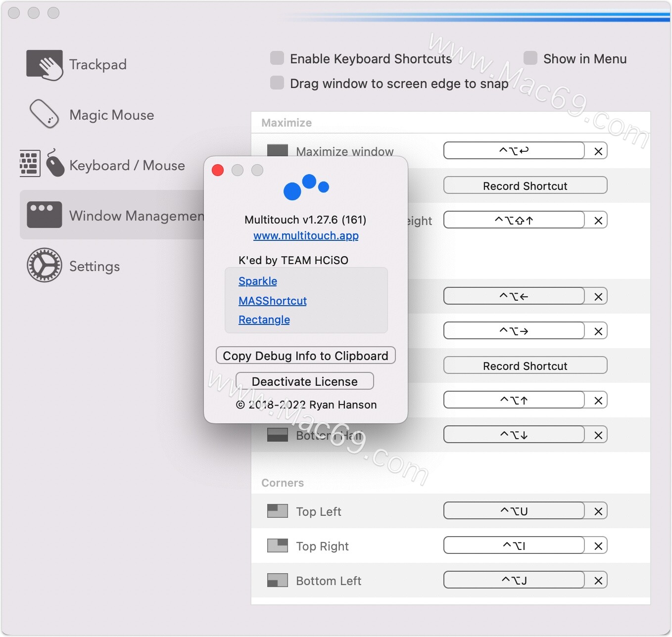Clear the Top Left shortcut

click(598, 511)
